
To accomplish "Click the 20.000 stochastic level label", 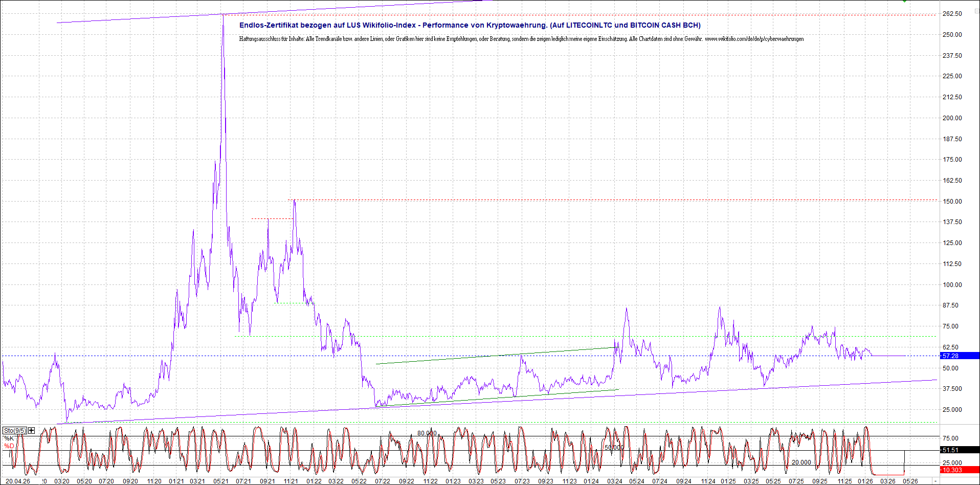I will [801, 462].
